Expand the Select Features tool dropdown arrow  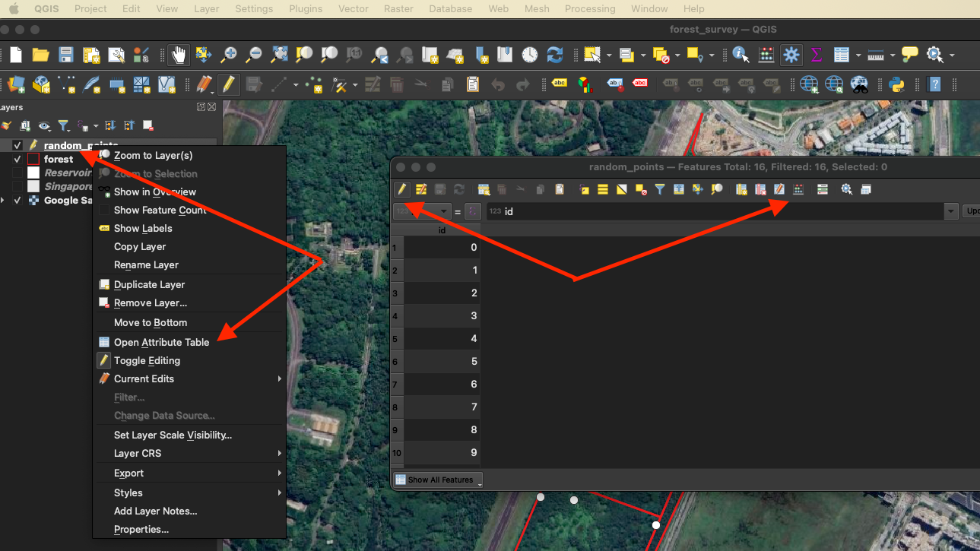tap(610, 55)
